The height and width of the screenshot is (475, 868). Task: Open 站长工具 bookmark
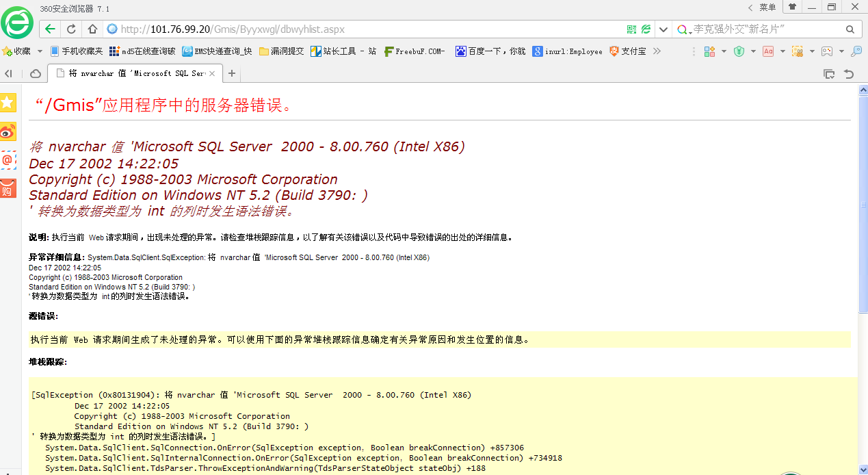(343, 51)
